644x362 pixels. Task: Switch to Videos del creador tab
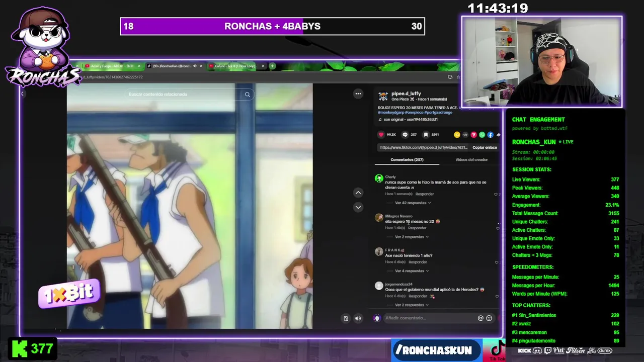coord(471,159)
